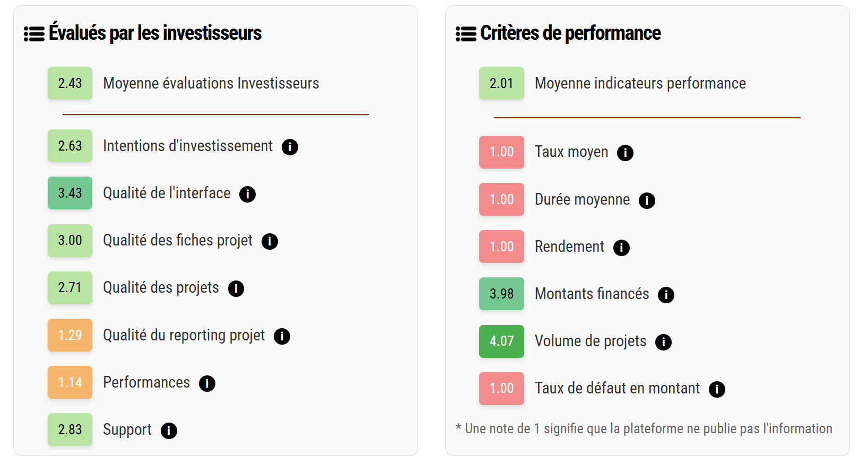Image resolution: width=868 pixels, height=456 pixels.
Task: Show info for Taux moyen
Action: [625, 153]
